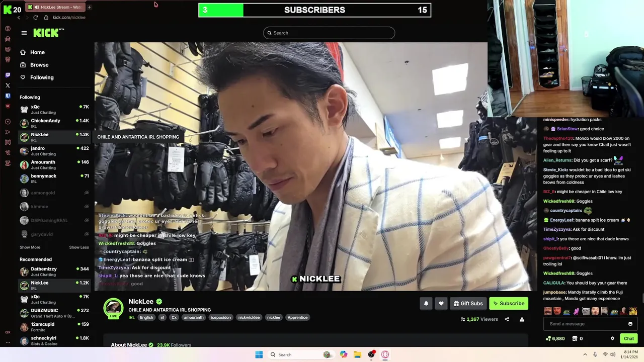Open recommended channel Datbemizzy

(x=54, y=271)
